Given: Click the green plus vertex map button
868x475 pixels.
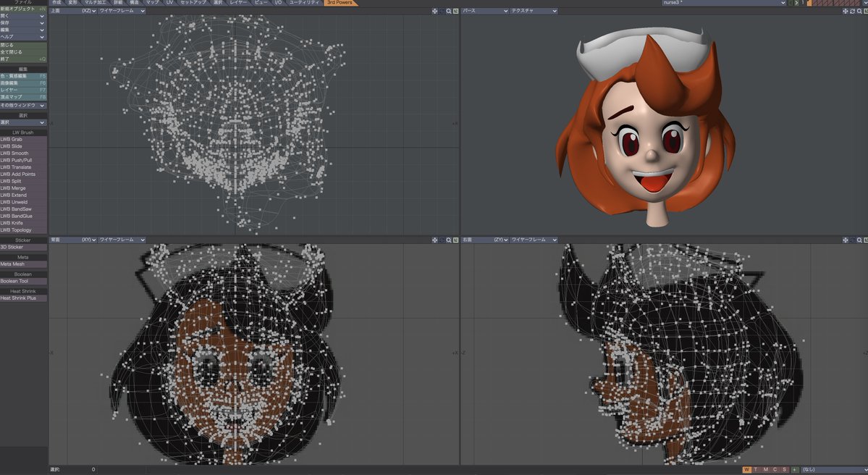Looking at the screenshot, I should coord(794,469).
